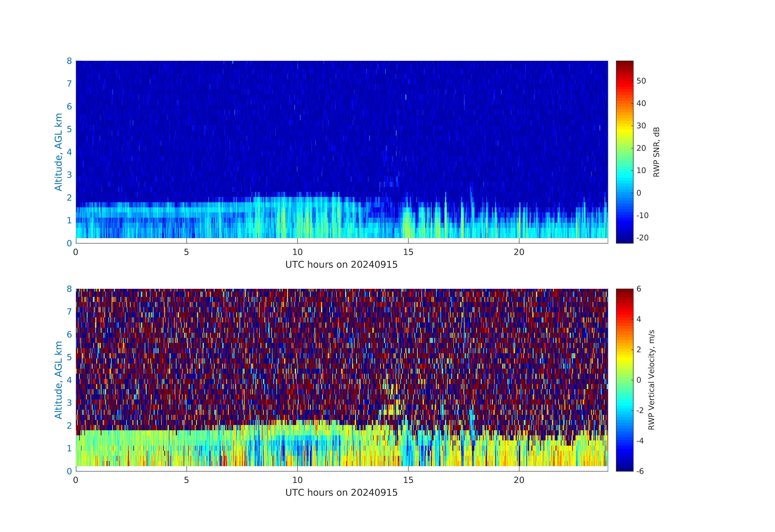Click the RWP SNR colorbar in top plot
775x532 pixels.
[x=624, y=152]
